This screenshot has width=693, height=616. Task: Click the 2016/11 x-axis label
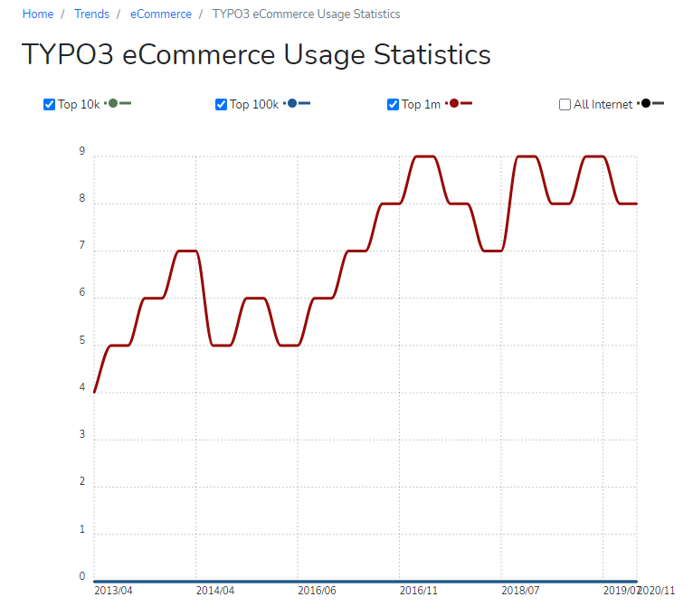tap(419, 591)
